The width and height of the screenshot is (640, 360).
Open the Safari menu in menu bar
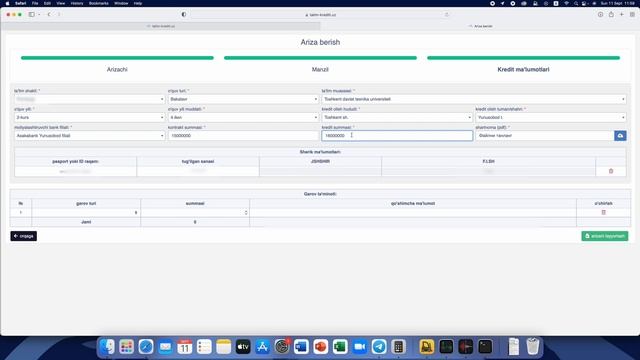click(x=20, y=3)
